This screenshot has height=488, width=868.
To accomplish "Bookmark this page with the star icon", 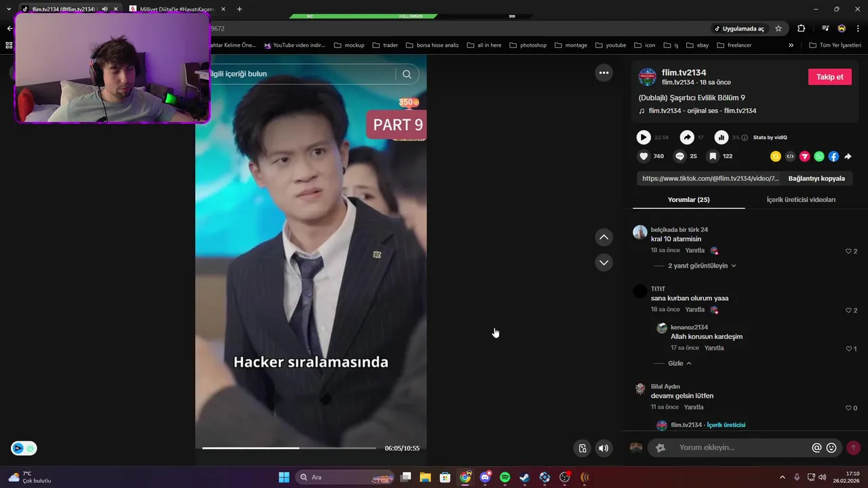I will click(x=778, y=28).
